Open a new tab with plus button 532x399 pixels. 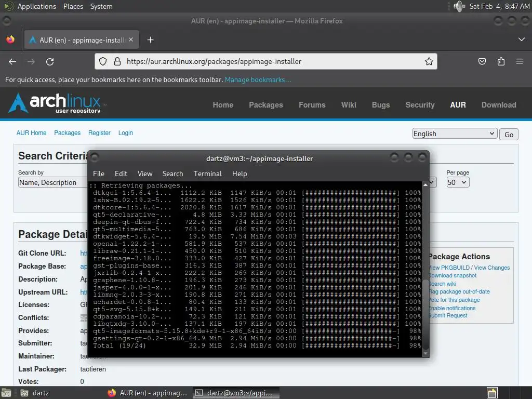150,40
